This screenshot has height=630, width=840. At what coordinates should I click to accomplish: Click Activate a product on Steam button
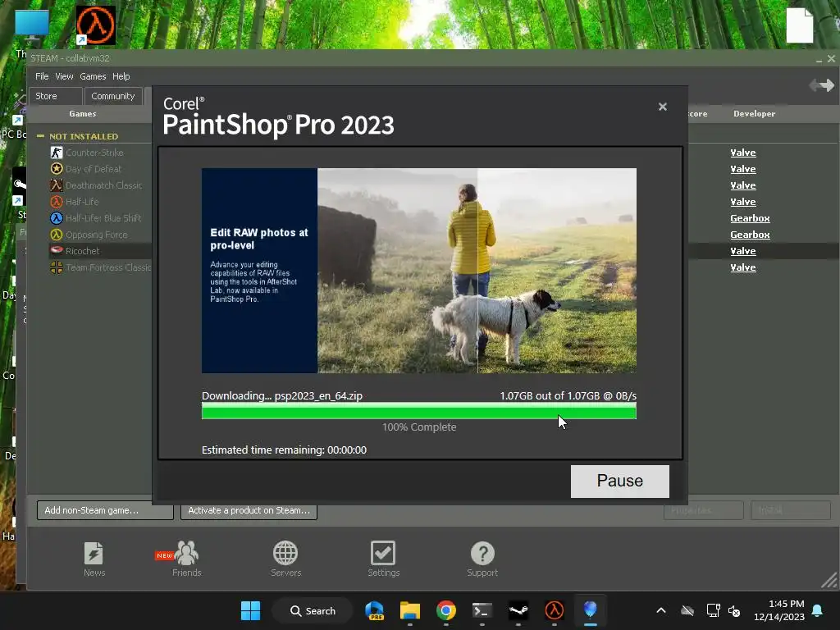249,510
